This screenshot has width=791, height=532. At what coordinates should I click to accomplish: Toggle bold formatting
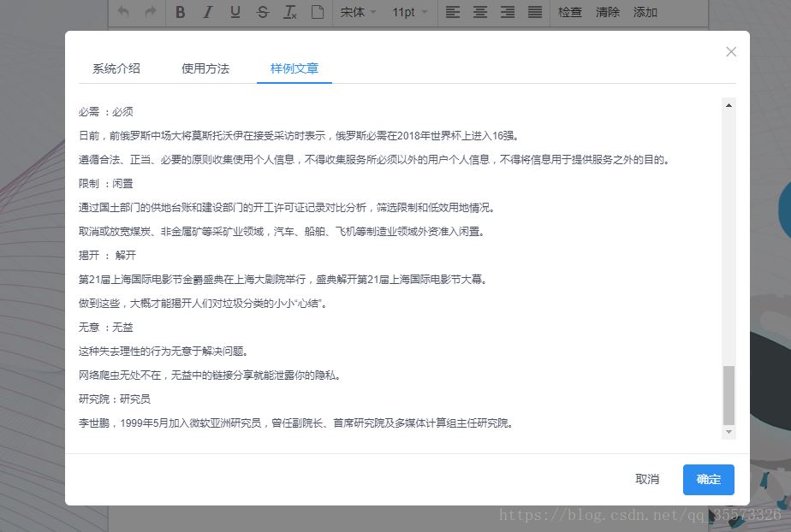(x=181, y=12)
